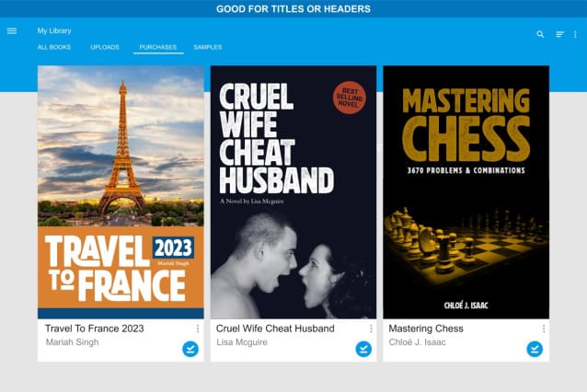The width and height of the screenshot is (587, 392).
Task: Click downloaded checkmark on Cruel Wife Cheat Husband
Action: (x=363, y=349)
